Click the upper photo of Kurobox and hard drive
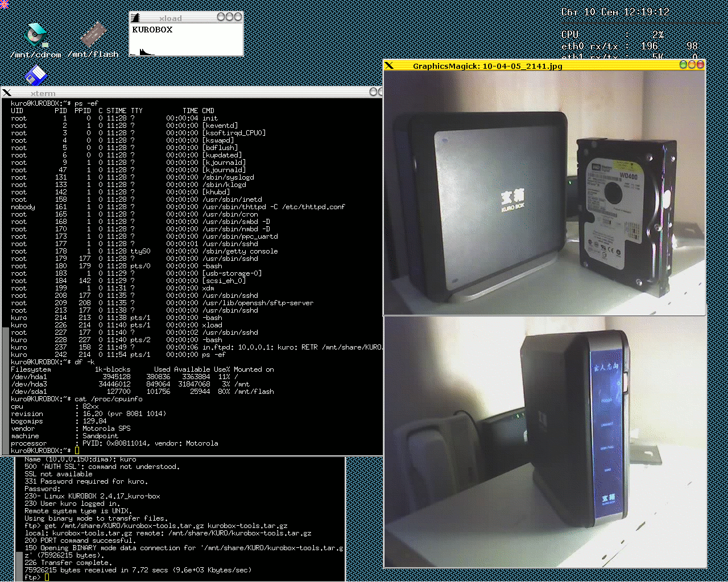The width and height of the screenshot is (728, 582). (544, 193)
